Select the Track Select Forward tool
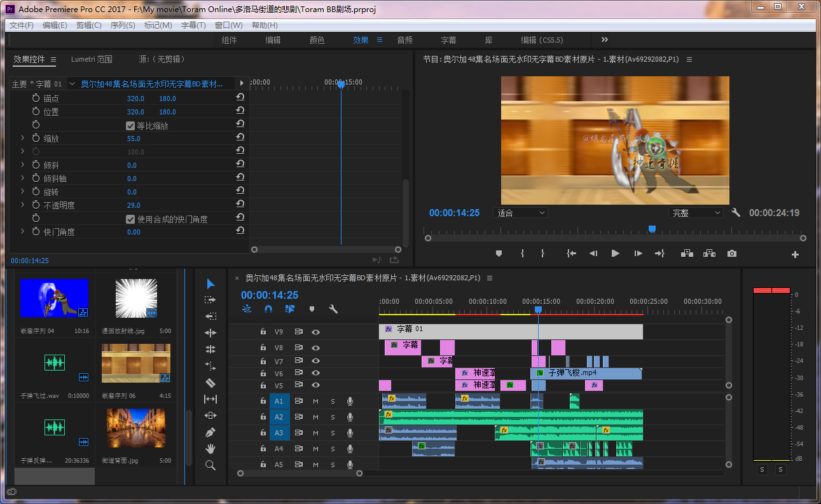The width and height of the screenshot is (821, 504). tap(210, 300)
